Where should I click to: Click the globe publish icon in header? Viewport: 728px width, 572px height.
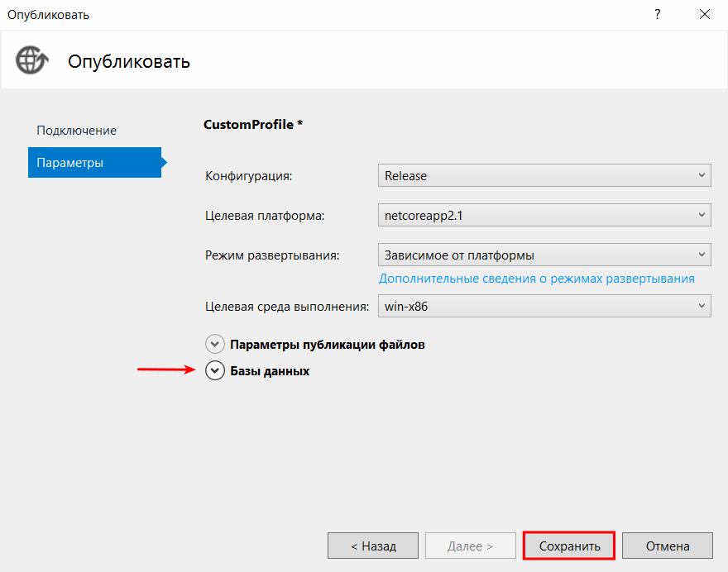pos(31,60)
